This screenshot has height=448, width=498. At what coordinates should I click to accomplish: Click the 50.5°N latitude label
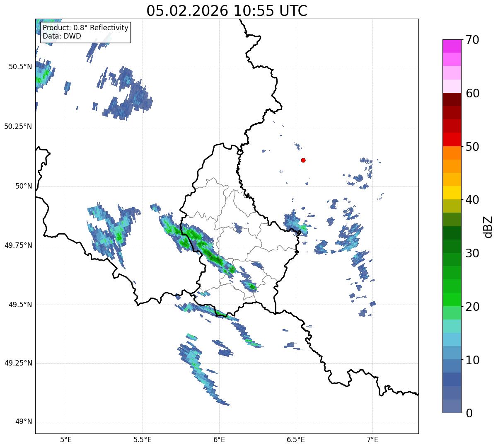pyautogui.click(x=20, y=67)
